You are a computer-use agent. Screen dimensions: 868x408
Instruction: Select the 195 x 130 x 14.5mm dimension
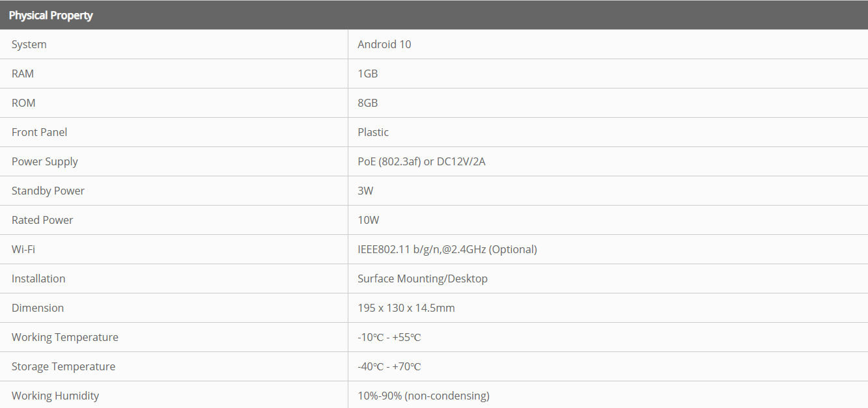pyautogui.click(x=406, y=308)
